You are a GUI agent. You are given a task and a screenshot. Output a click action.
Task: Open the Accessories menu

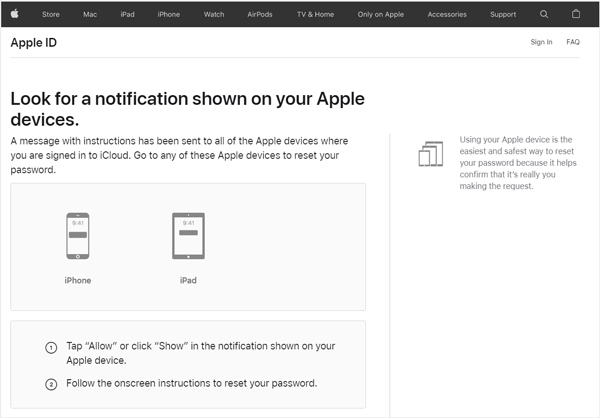pyautogui.click(x=447, y=15)
